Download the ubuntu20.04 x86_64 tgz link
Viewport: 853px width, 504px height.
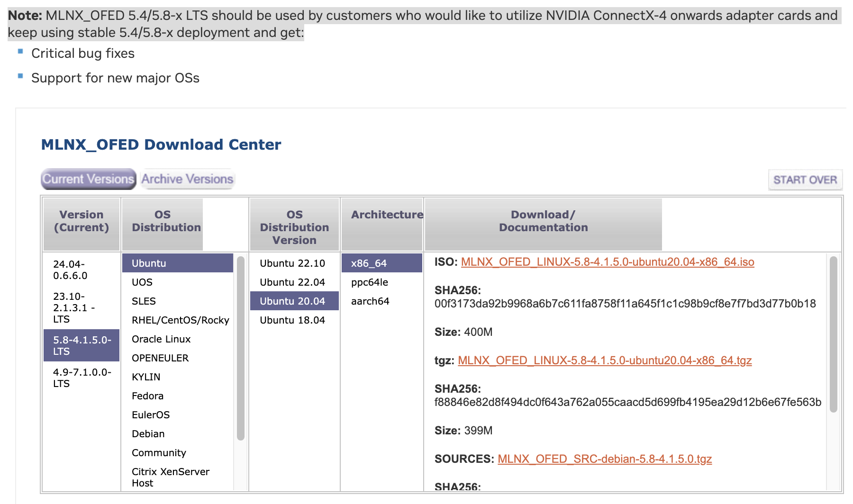[605, 360]
